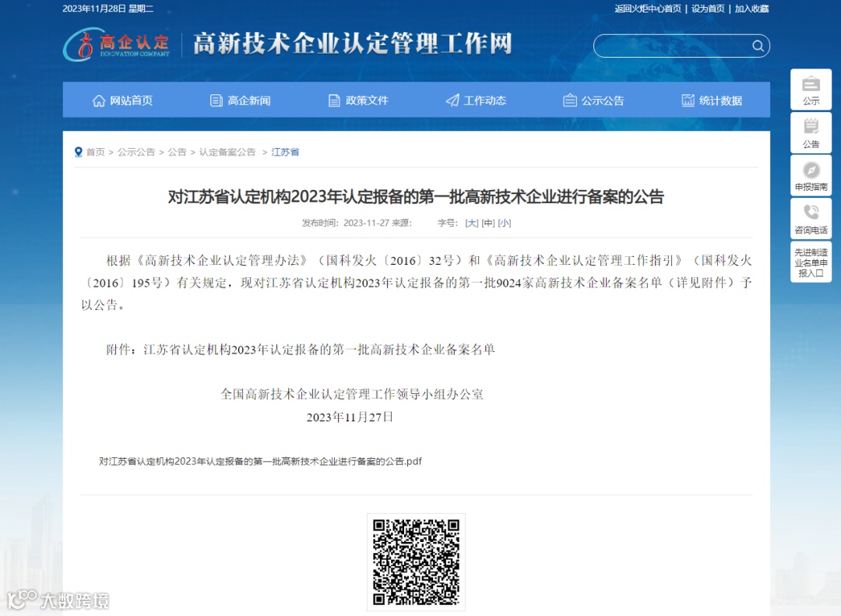Click the article title heading

click(416, 197)
